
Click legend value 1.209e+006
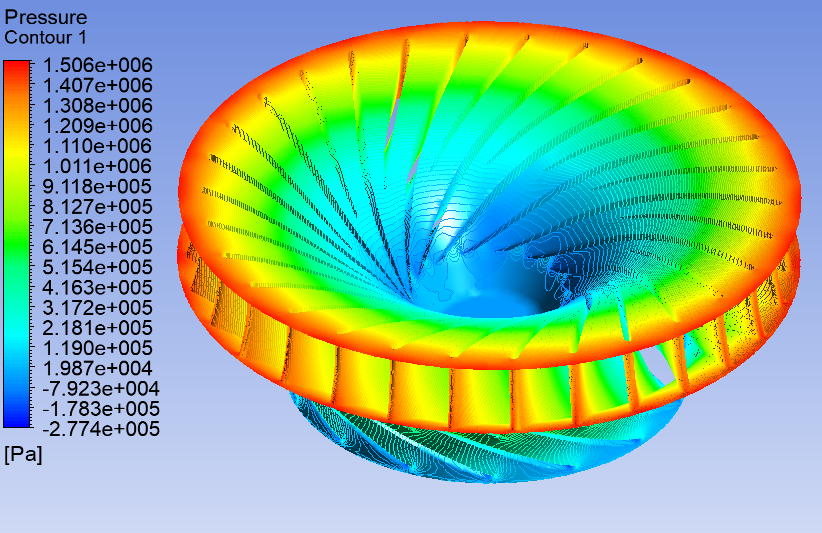(98, 126)
